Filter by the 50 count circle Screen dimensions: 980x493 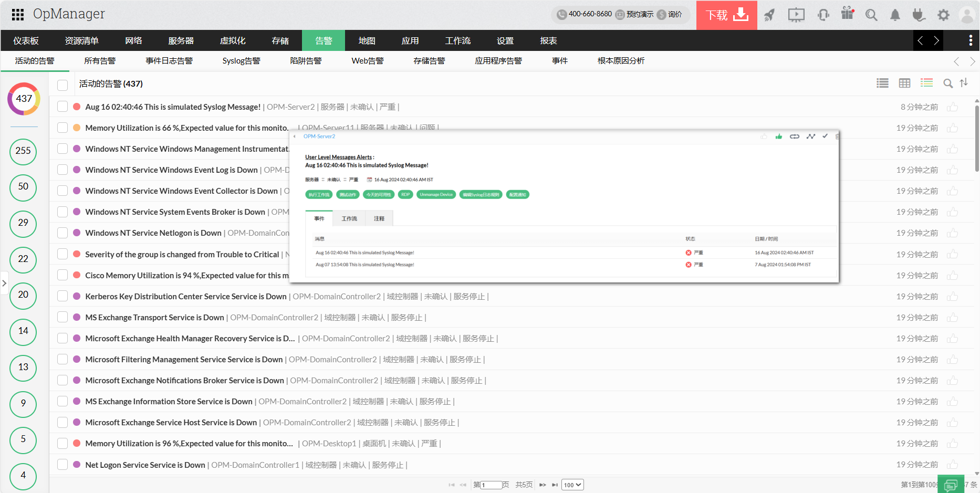[23, 187]
